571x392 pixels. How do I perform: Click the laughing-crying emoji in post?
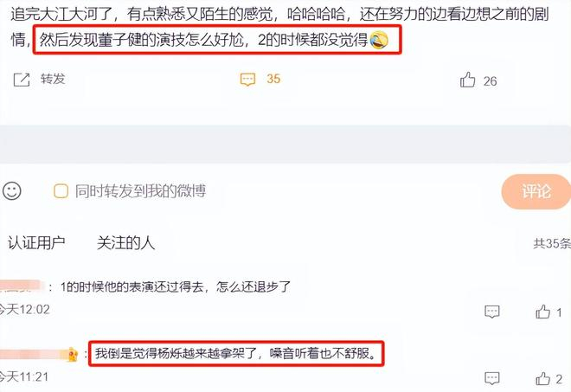[379, 40]
